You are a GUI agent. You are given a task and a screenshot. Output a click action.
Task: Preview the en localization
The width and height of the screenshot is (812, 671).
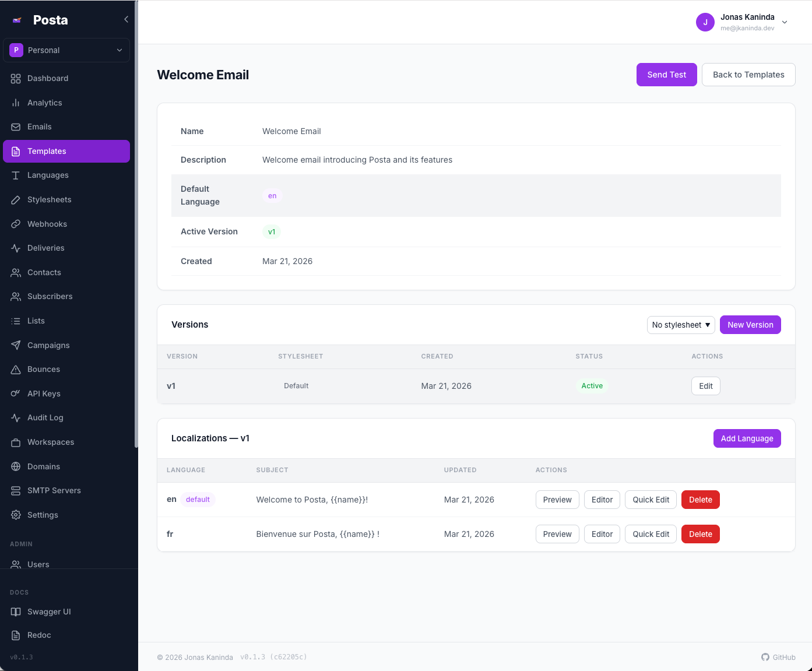[x=557, y=500]
